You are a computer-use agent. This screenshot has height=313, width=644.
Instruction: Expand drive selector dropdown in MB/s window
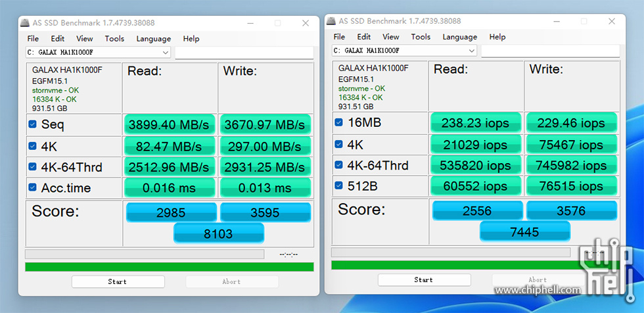[166, 53]
